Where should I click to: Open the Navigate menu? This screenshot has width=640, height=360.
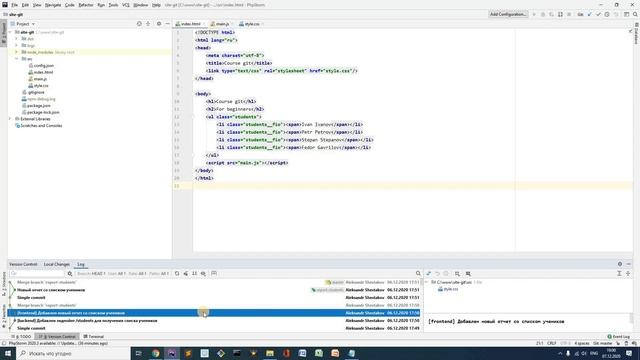pos(53,5)
